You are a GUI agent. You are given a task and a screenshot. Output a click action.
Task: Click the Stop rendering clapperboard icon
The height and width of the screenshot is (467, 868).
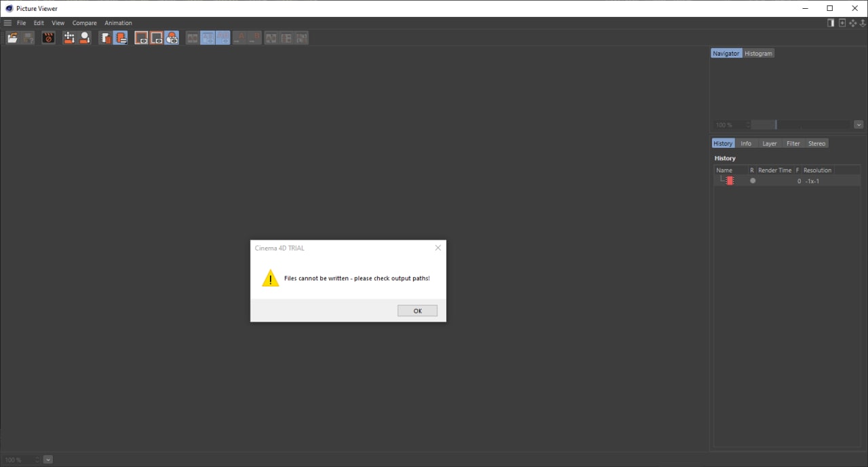48,38
